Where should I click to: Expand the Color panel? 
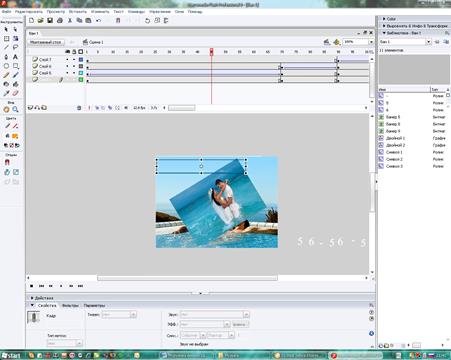coord(389,19)
